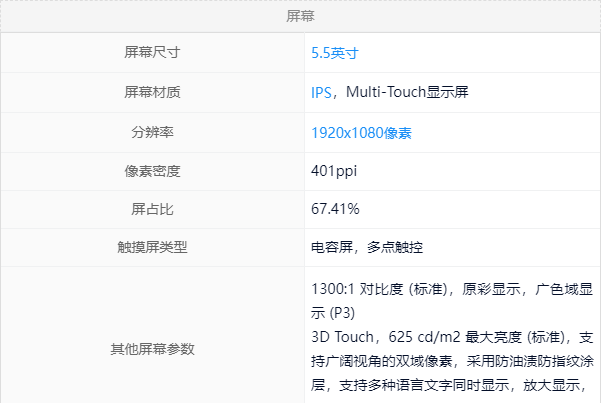Select the 电容屏，多点触控 value

click(x=367, y=247)
